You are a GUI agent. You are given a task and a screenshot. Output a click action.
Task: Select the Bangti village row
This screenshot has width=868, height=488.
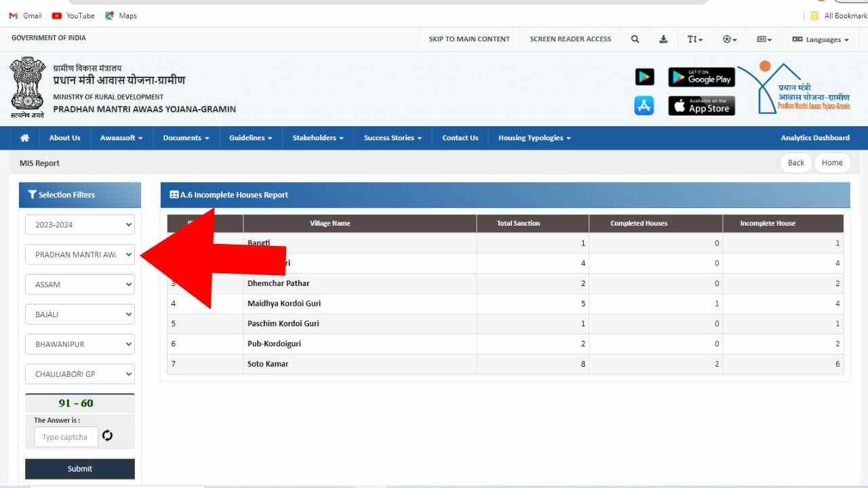click(505, 243)
